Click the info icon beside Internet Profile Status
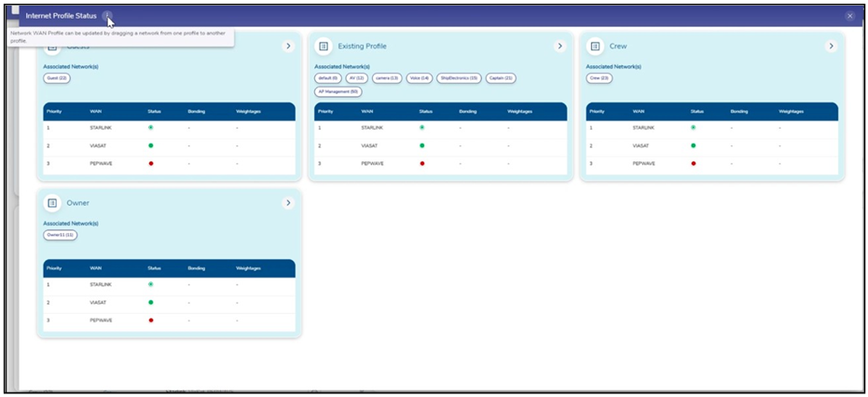The height and width of the screenshot is (397, 868). point(108,16)
